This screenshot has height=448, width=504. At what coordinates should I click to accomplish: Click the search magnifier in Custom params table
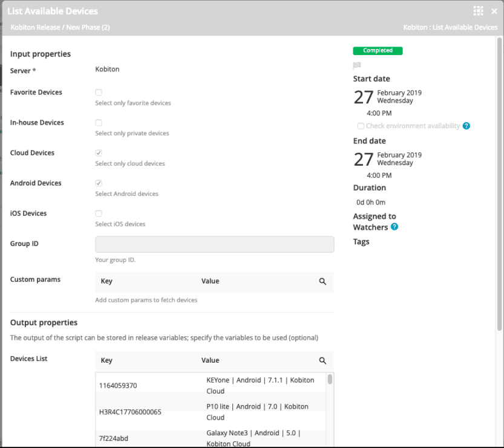pyautogui.click(x=322, y=281)
